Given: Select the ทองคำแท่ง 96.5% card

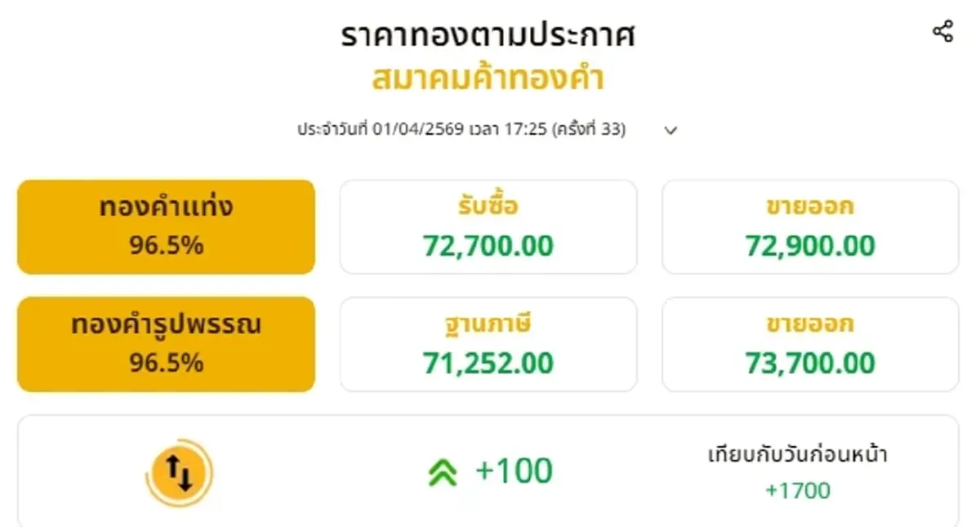Looking at the screenshot, I should [166, 226].
